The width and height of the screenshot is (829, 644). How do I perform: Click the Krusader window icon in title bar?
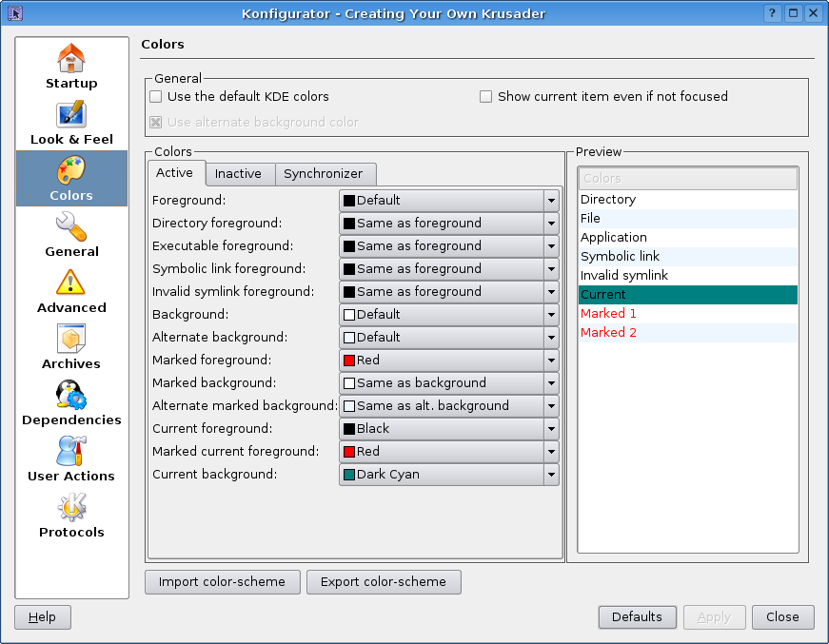(15, 13)
